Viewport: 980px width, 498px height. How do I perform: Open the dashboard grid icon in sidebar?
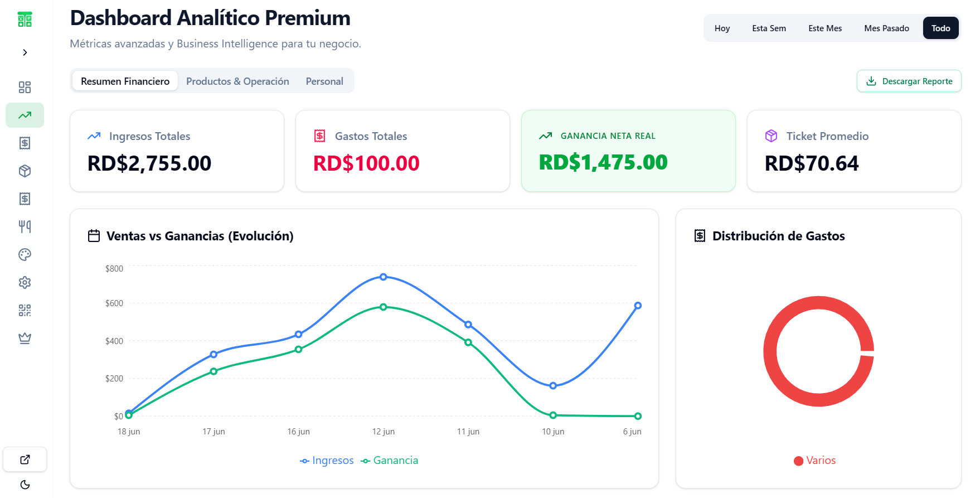(x=25, y=87)
